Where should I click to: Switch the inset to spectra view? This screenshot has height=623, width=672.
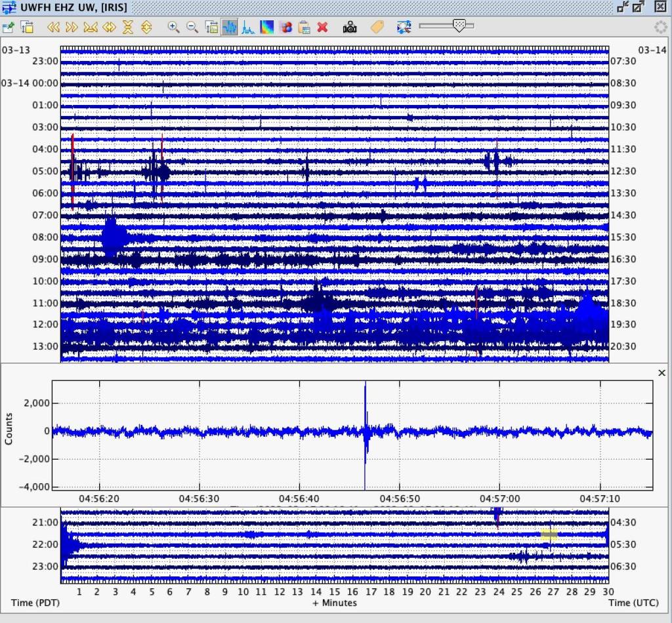pos(248,27)
